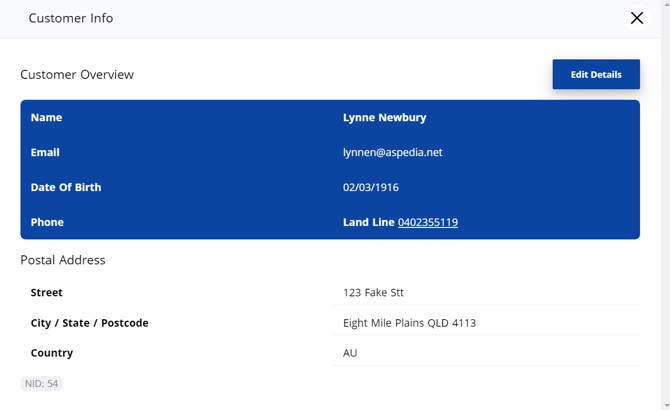
Task: Select the customer name Lynne Newbury
Action: pyautogui.click(x=384, y=118)
